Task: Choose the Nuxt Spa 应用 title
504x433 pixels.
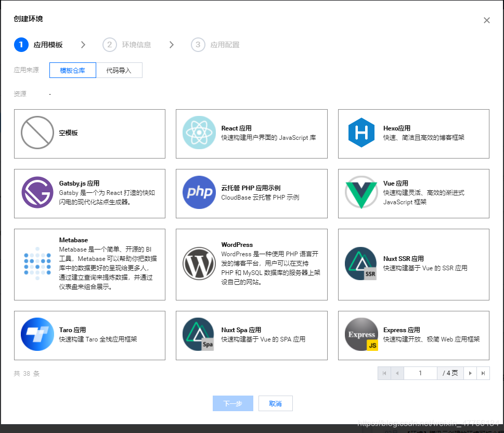Action: tap(241, 330)
